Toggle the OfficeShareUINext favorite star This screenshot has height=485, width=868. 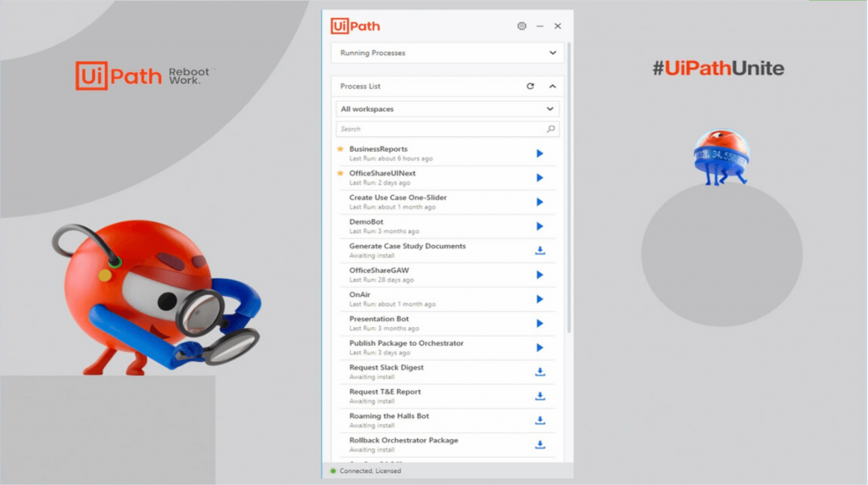pyautogui.click(x=341, y=173)
